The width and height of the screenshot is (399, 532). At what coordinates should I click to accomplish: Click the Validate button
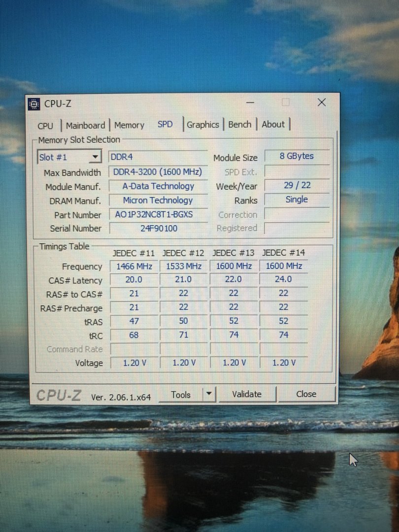tap(247, 394)
